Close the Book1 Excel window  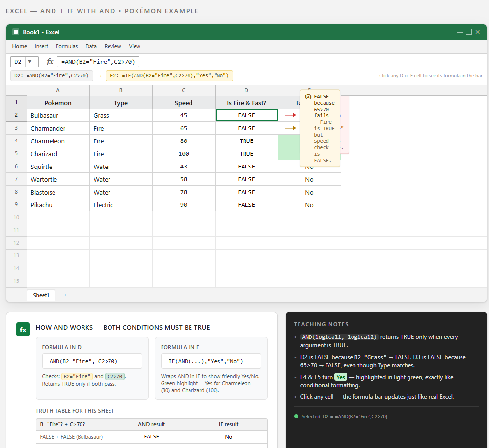point(477,32)
